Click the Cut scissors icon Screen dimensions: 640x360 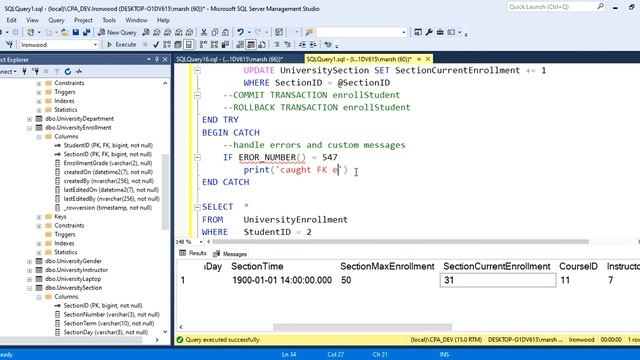pyautogui.click(x=204, y=32)
